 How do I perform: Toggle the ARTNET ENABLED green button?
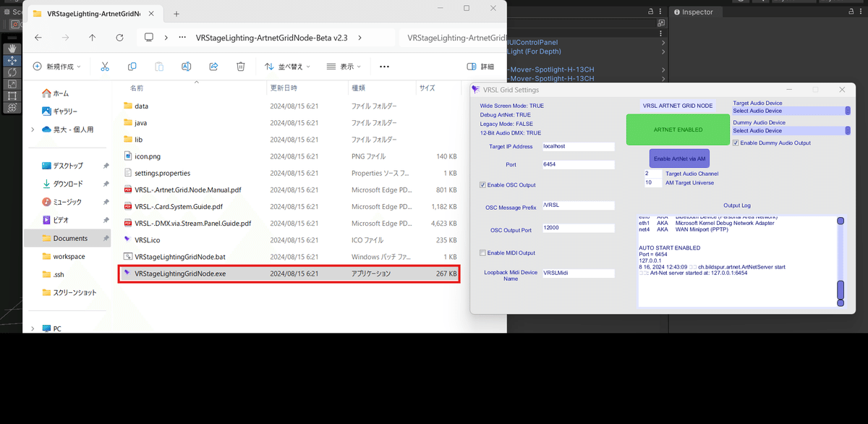pyautogui.click(x=678, y=130)
